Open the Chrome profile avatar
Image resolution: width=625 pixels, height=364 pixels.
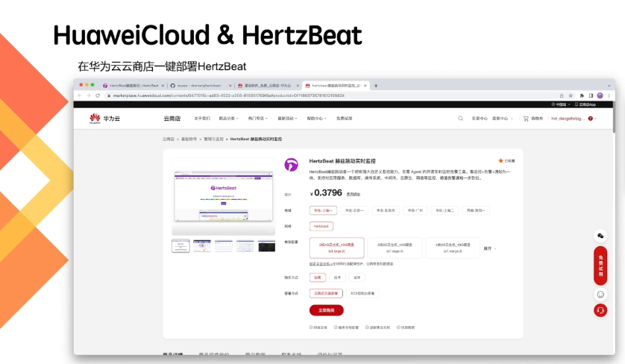600,95
